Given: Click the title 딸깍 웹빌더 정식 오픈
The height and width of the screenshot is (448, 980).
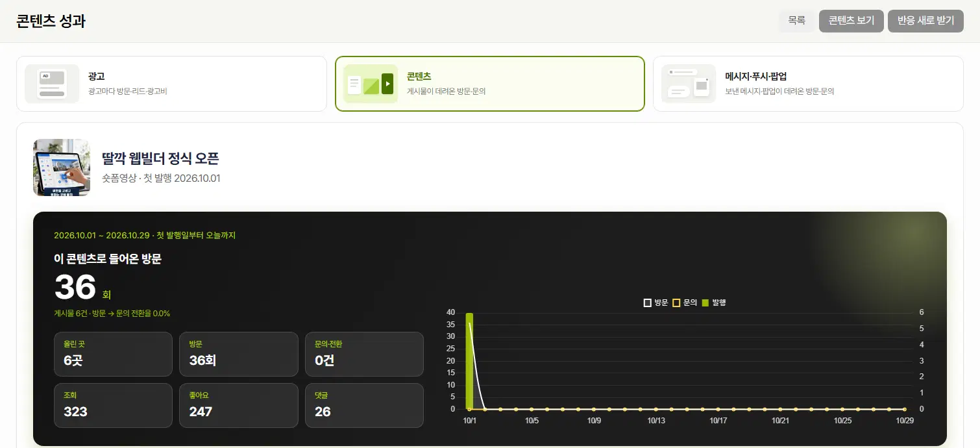Looking at the screenshot, I should 160,158.
